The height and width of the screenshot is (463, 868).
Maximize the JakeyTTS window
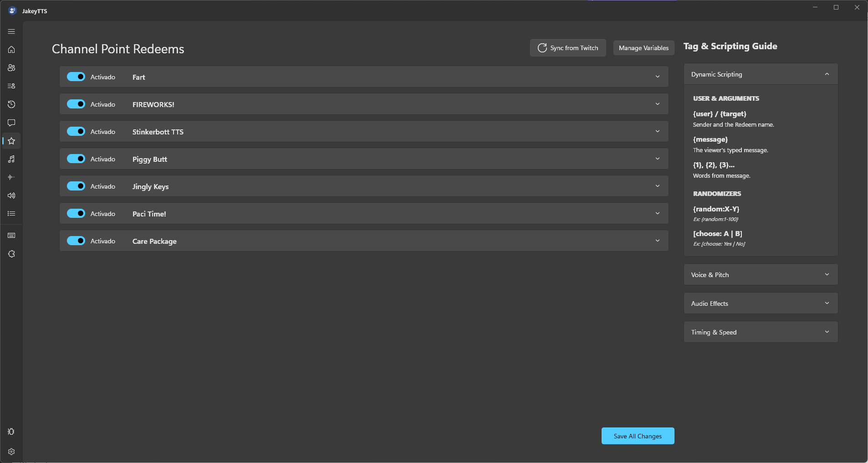[836, 7]
